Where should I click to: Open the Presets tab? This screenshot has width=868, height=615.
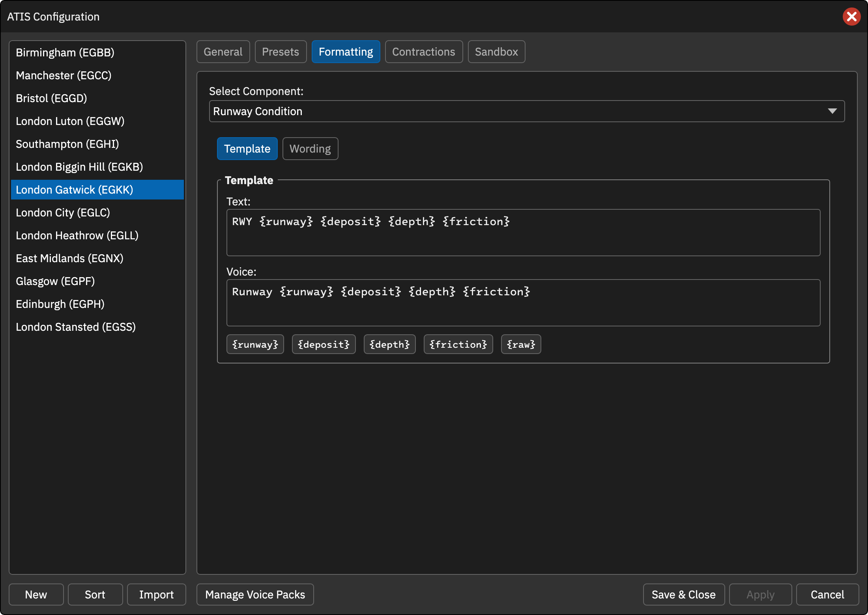pyautogui.click(x=281, y=52)
